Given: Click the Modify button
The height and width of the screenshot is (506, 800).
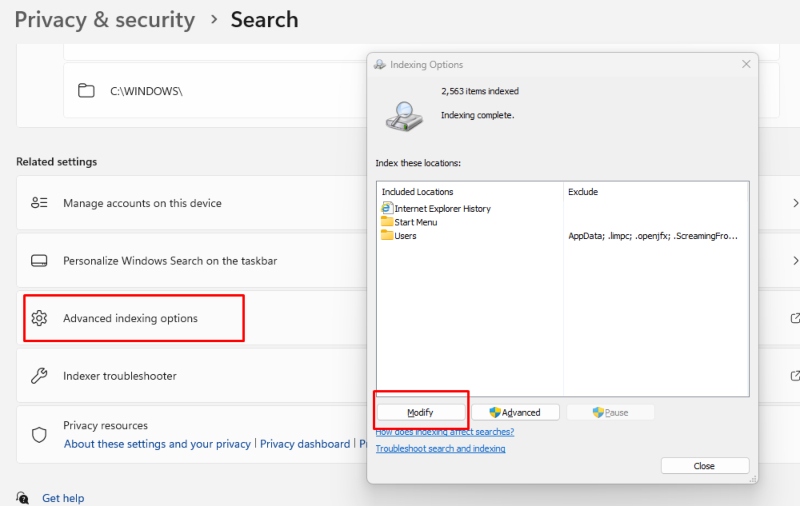Looking at the screenshot, I should 420,412.
